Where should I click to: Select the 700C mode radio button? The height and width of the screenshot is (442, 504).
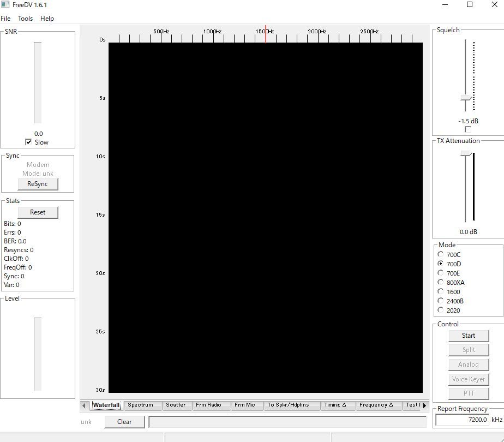[441, 254]
